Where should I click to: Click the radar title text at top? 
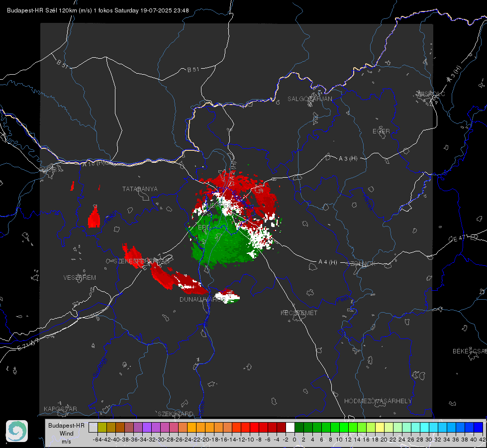click(x=98, y=10)
